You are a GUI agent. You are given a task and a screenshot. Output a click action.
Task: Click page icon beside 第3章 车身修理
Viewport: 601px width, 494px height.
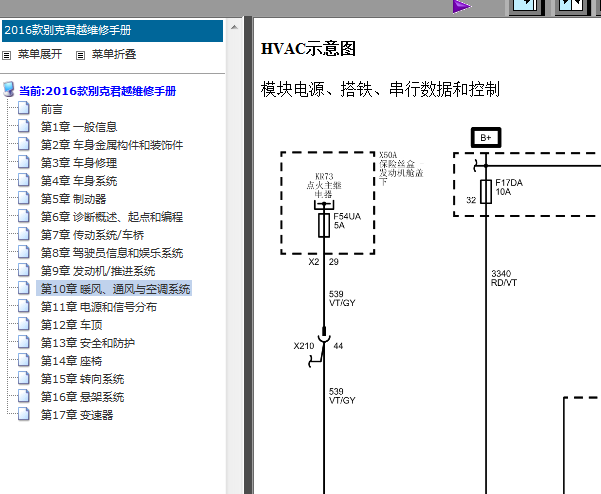[x=24, y=162]
